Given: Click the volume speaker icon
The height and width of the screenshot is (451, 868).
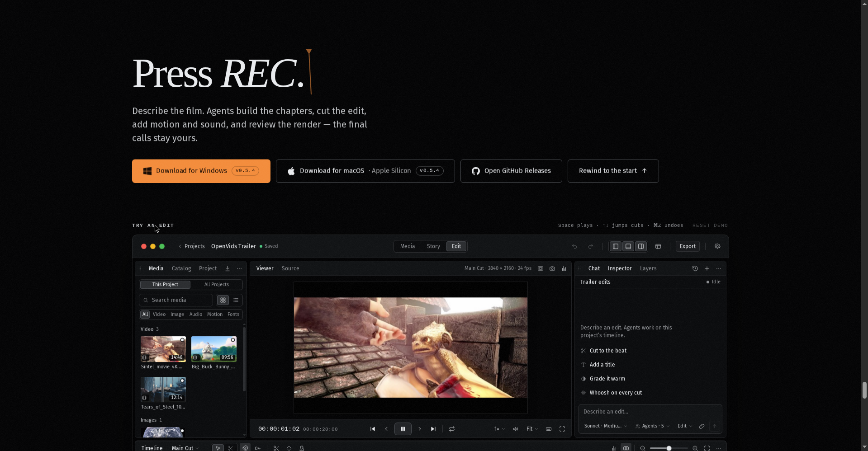Looking at the screenshot, I should [x=516, y=429].
